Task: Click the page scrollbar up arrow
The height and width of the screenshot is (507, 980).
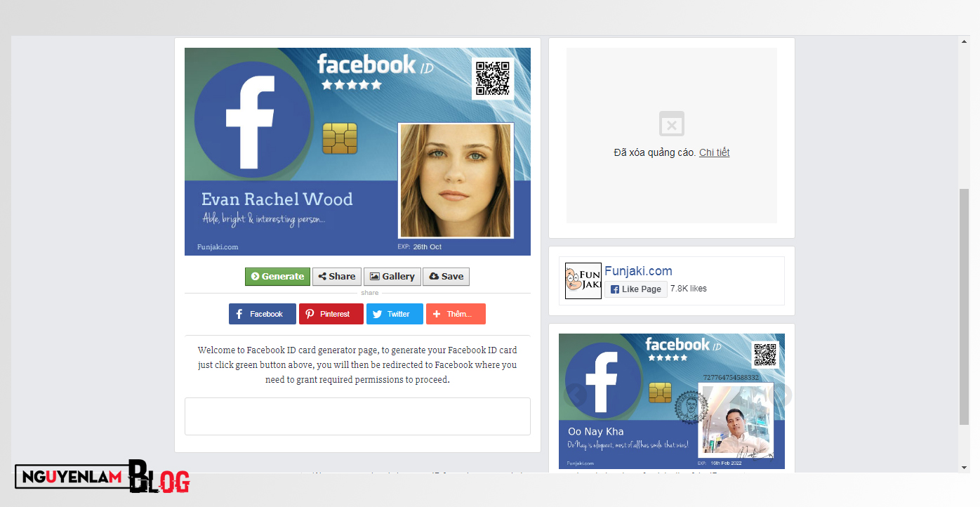Action: point(965,42)
